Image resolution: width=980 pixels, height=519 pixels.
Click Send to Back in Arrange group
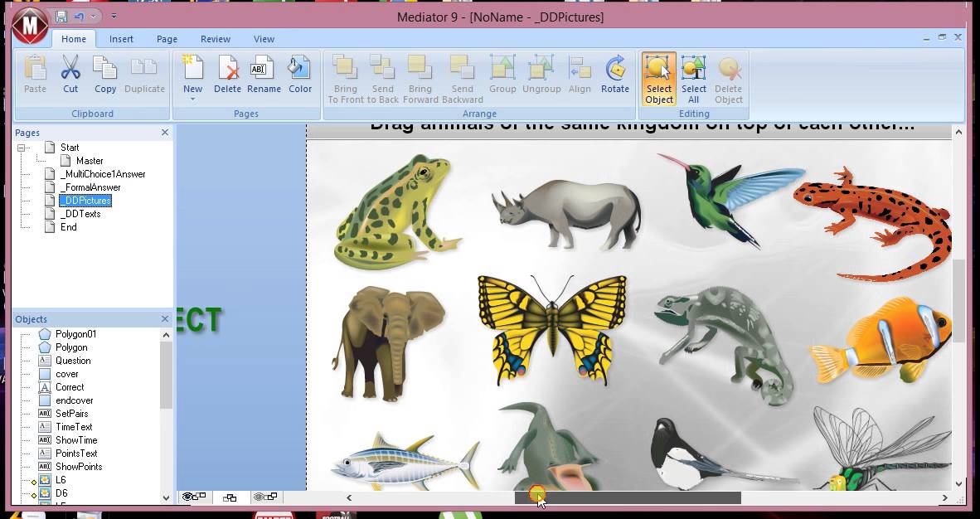[382, 80]
